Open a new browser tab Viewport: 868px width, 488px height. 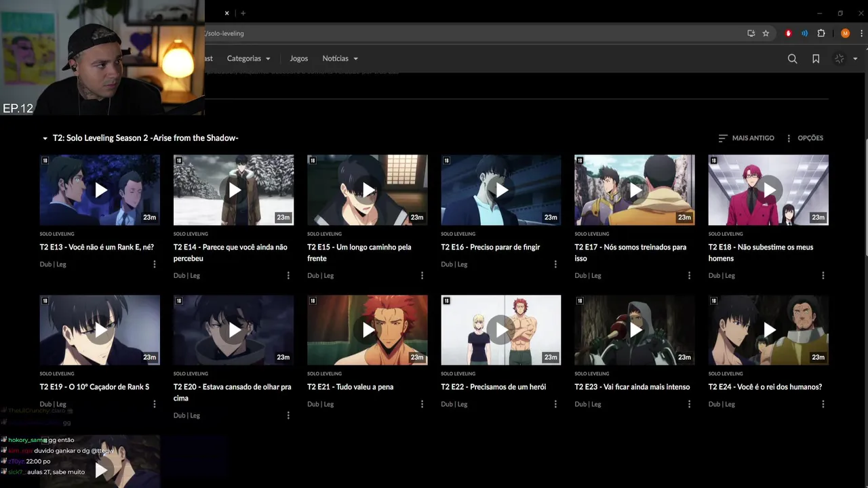[243, 13]
